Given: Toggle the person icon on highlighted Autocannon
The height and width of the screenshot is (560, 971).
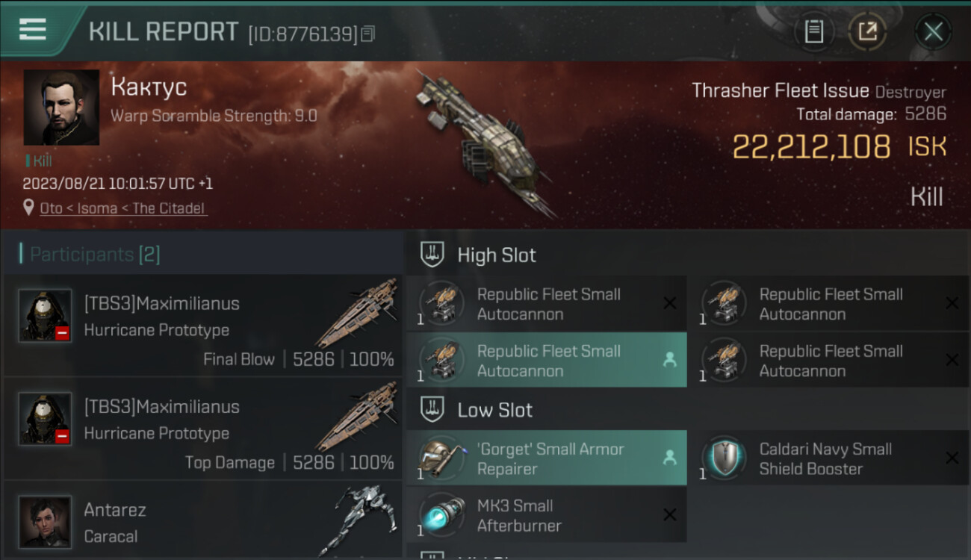Looking at the screenshot, I should [669, 360].
